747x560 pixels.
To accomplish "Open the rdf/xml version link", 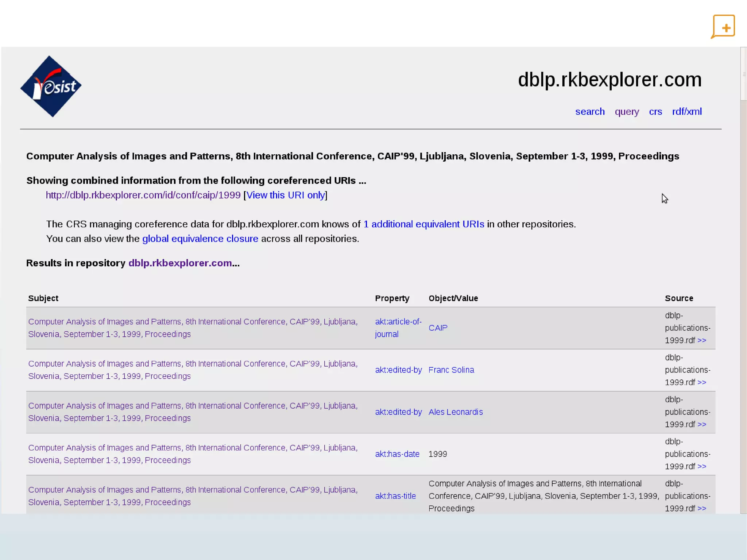I will pos(687,112).
